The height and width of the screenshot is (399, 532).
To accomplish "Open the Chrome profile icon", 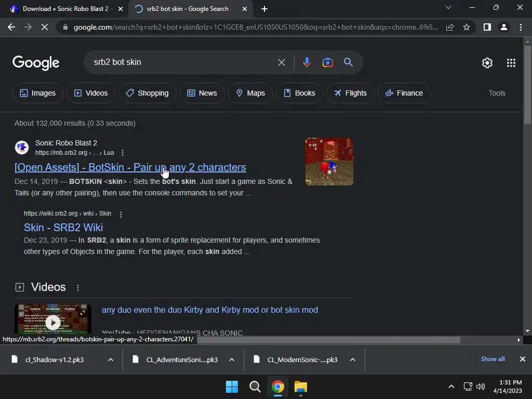I will click(504, 27).
